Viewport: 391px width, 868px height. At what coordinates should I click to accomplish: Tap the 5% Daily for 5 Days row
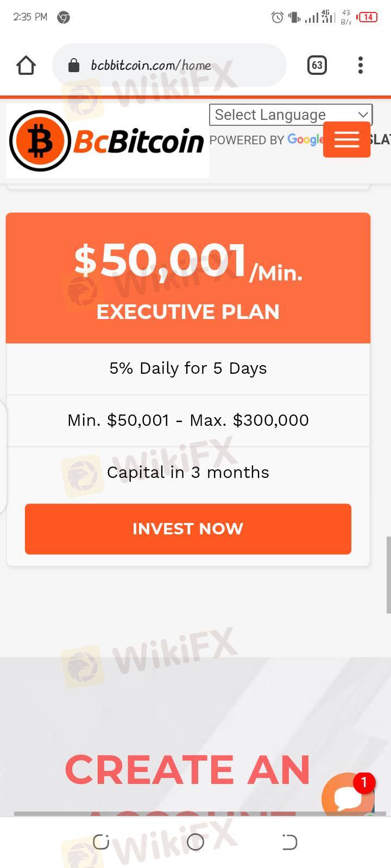[188, 368]
